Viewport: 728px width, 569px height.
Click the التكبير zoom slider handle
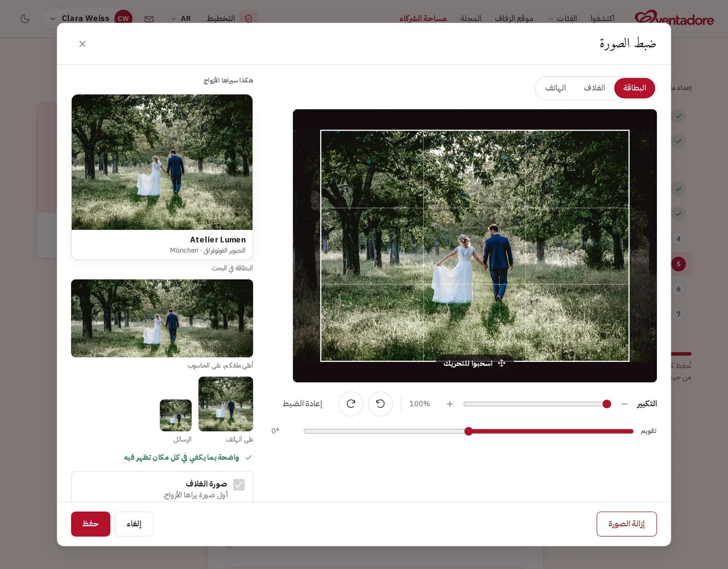[x=607, y=404]
